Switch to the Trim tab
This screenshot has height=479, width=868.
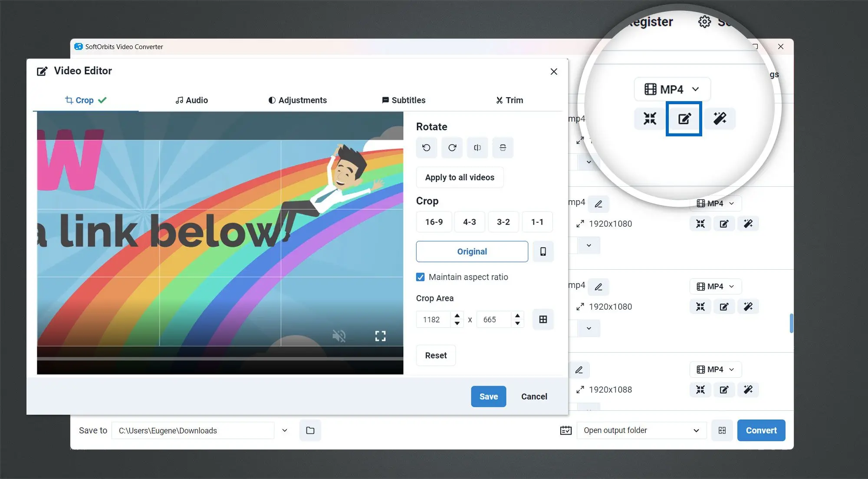pos(509,100)
